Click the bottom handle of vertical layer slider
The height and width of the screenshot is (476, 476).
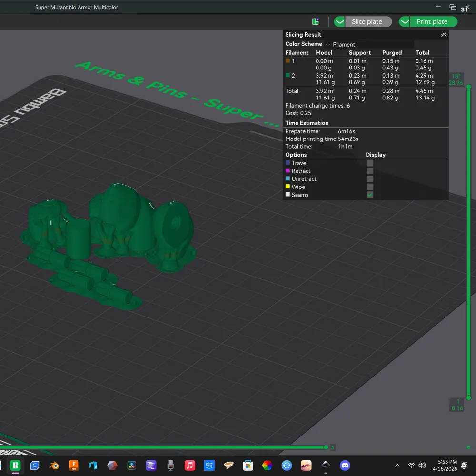[x=468, y=397]
